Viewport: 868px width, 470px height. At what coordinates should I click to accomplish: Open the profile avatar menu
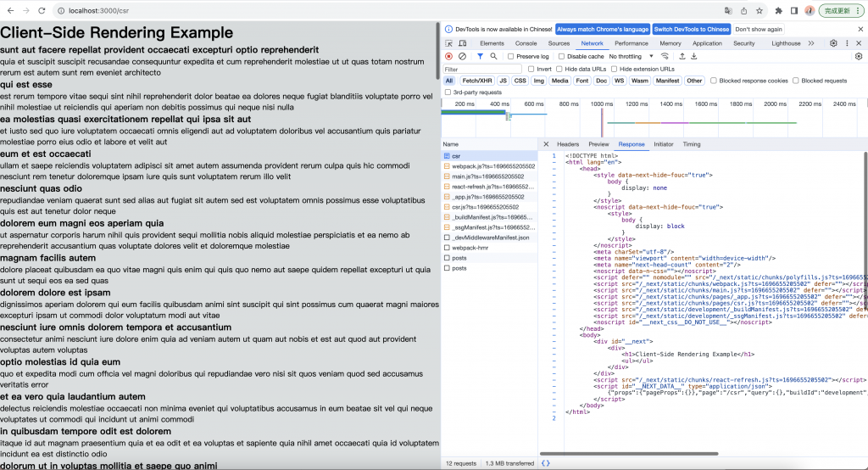tap(810, 10)
